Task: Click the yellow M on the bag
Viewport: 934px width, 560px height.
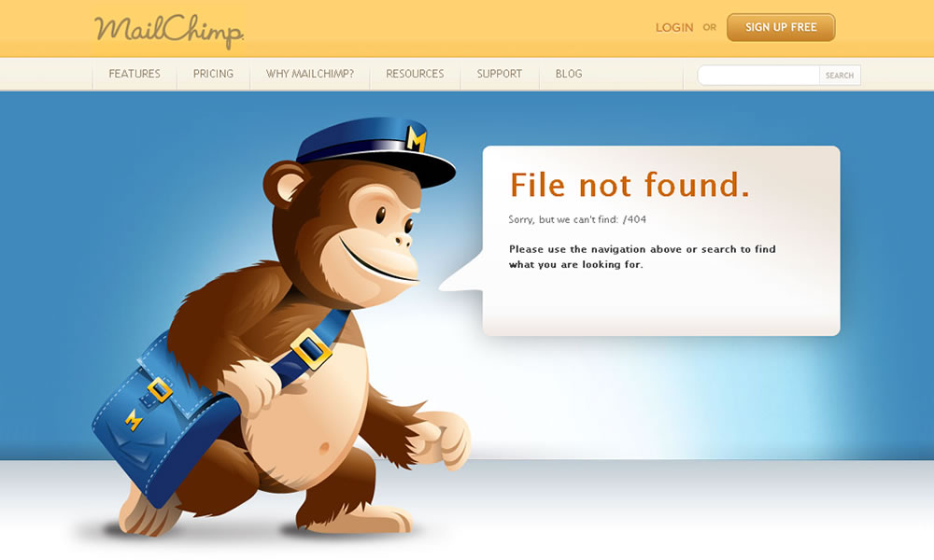Action: pos(134,420)
